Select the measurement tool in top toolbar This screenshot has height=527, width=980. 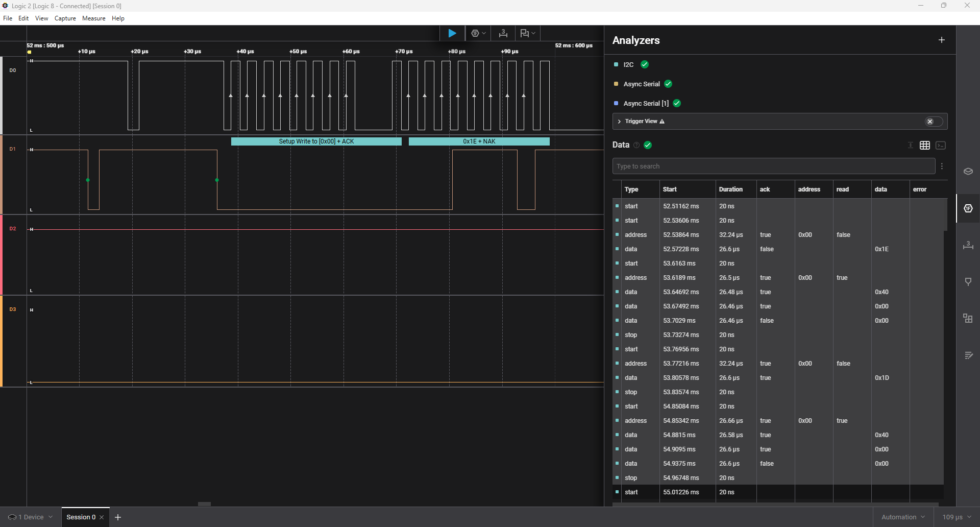(x=503, y=33)
